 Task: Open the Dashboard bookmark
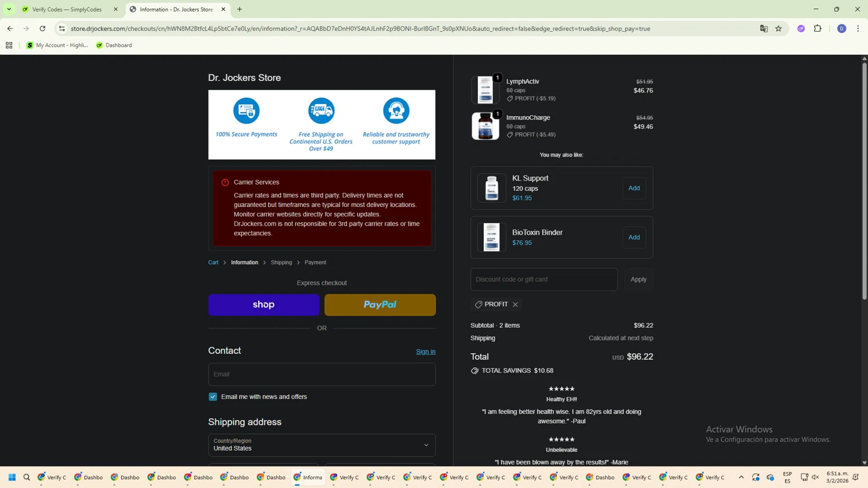tap(114, 45)
